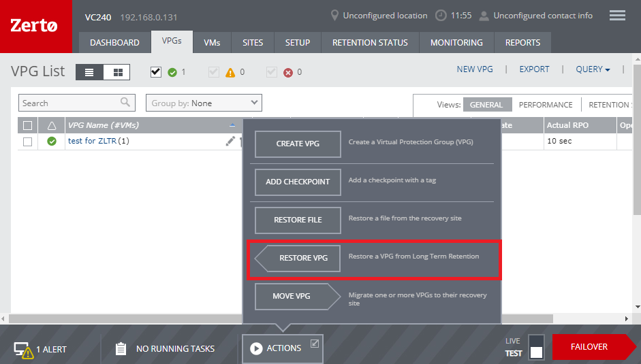This screenshot has height=364, width=641.
Task: Click the horizontal scrollbar thumb
Action: point(281,318)
